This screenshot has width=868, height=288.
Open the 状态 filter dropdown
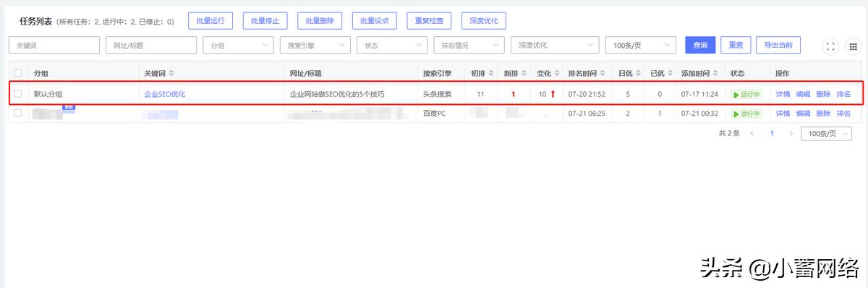(392, 45)
